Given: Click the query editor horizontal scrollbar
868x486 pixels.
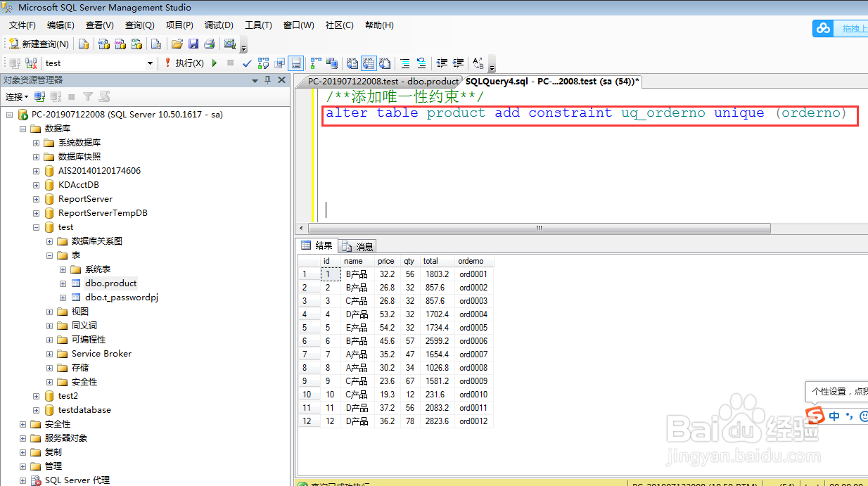Looking at the screenshot, I should click(539, 228).
